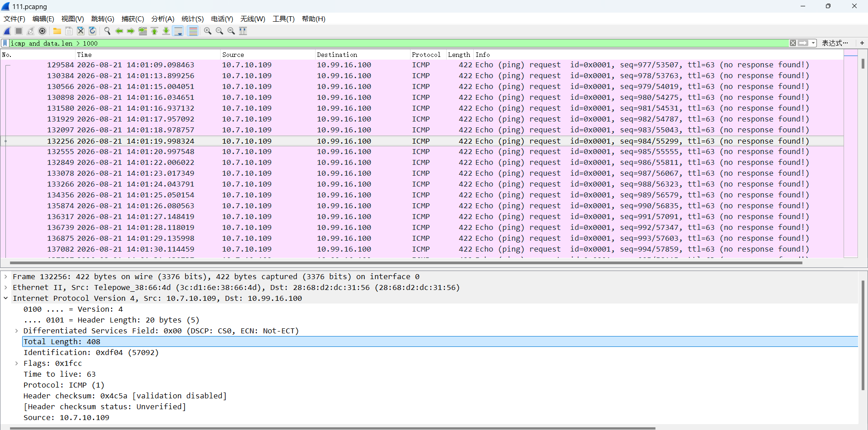
Task: Zoom out main window text
Action: click(x=219, y=31)
